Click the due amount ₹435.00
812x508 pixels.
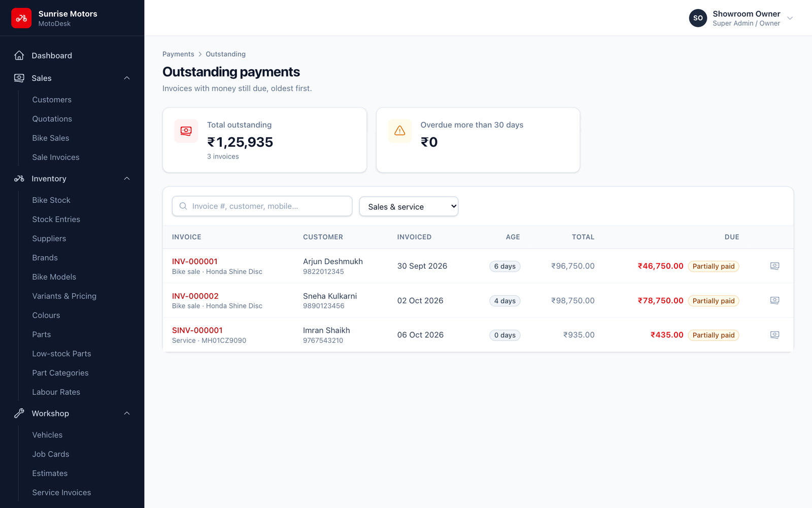(667, 335)
